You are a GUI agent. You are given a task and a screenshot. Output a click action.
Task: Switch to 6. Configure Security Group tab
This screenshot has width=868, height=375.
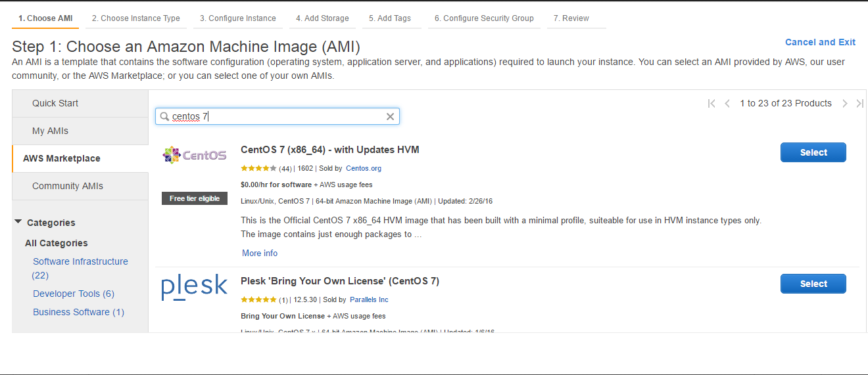click(484, 18)
